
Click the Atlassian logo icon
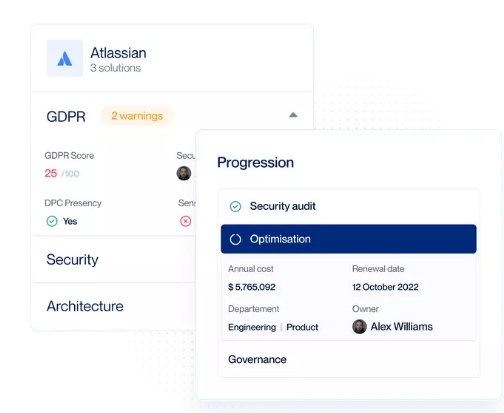65,59
